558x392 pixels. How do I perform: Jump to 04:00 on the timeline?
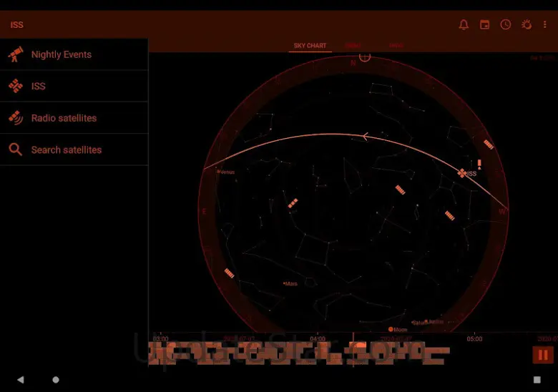pos(318,338)
